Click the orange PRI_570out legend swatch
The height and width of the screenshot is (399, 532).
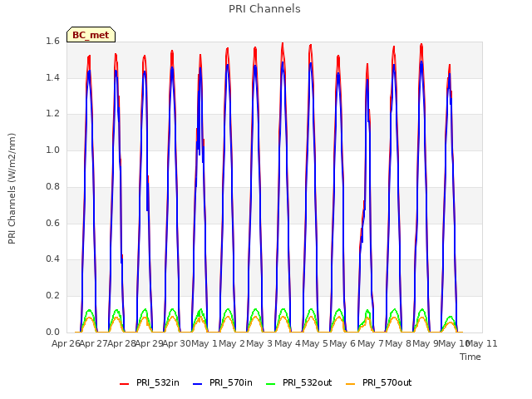[351, 383]
